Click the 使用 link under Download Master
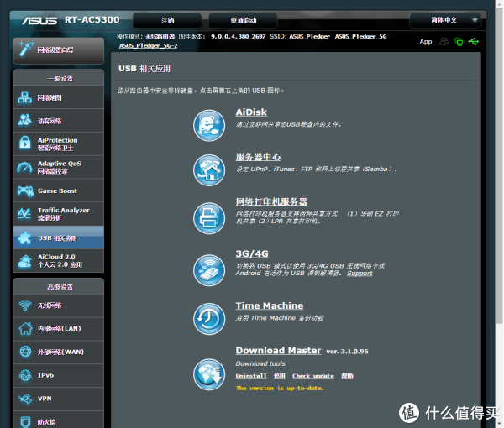 280,376
